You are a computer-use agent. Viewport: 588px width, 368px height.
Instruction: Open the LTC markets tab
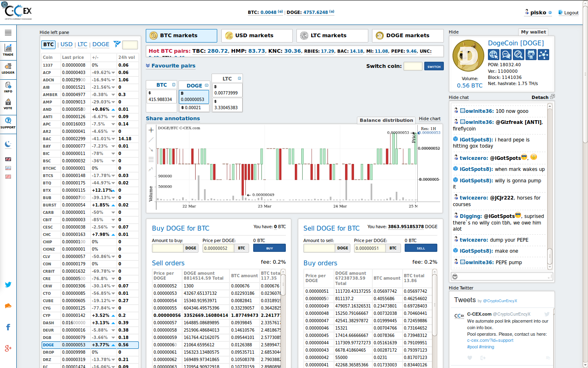click(x=332, y=36)
